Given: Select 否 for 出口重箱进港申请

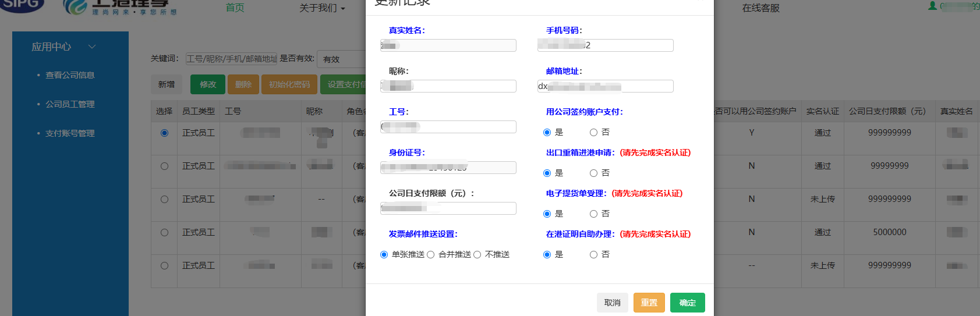Looking at the screenshot, I should (x=593, y=173).
